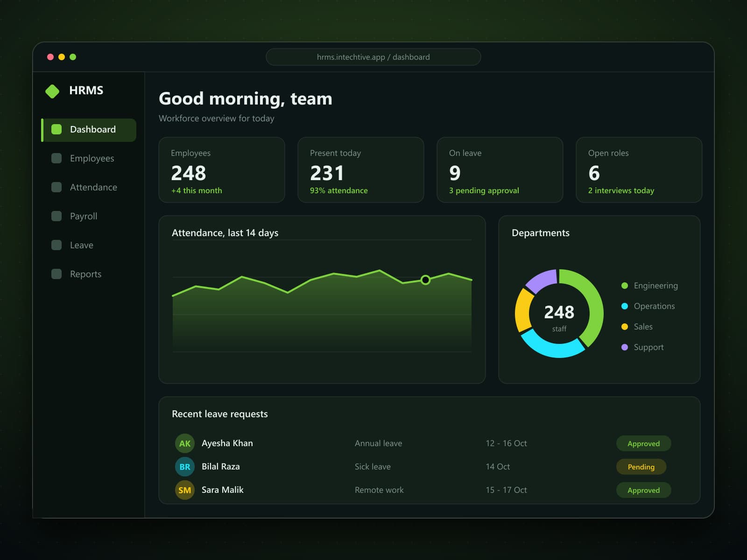This screenshot has width=747, height=560.
Task: Click the Present today value 231
Action: 327,173
